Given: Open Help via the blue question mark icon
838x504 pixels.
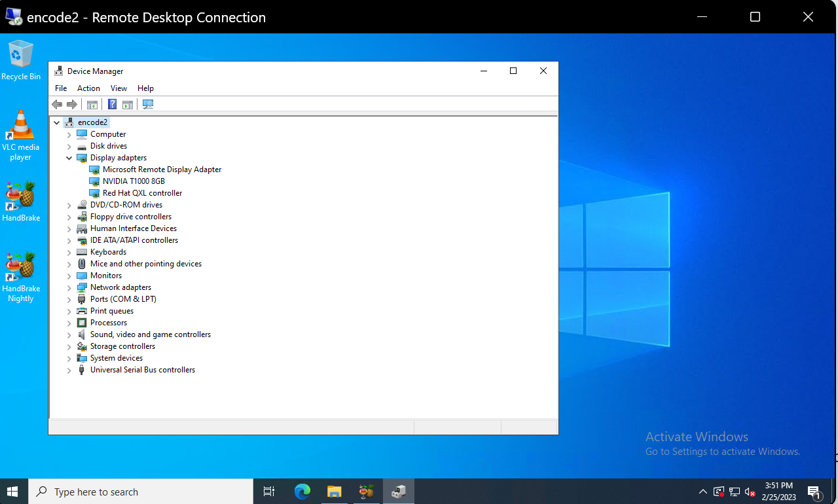Looking at the screenshot, I should pos(112,104).
